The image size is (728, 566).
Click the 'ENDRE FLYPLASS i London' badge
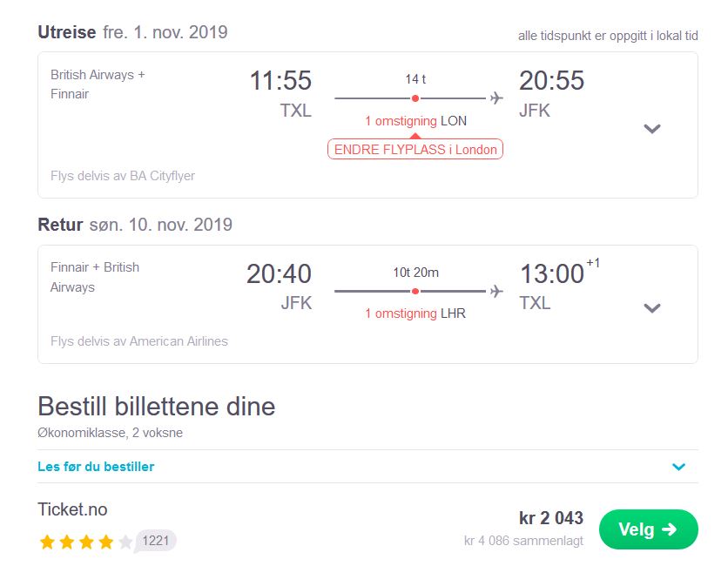(x=415, y=149)
